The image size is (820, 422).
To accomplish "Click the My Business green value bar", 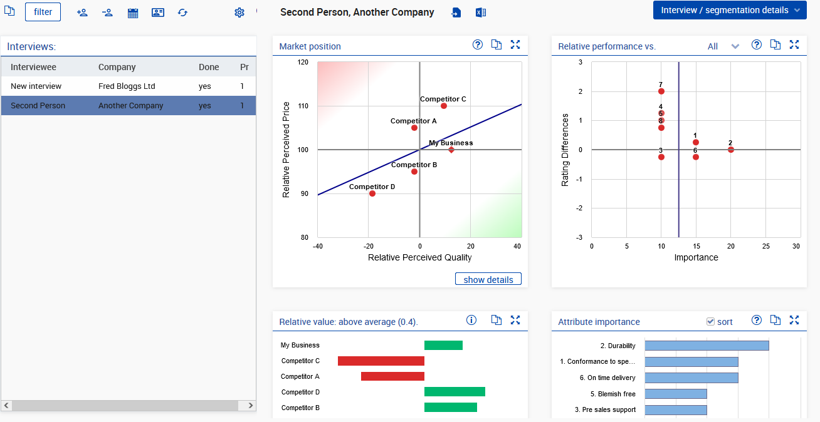I will point(443,346).
